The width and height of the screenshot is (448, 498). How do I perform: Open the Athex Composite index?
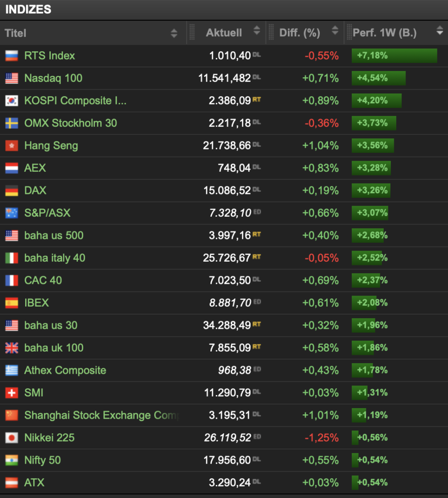point(65,370)
